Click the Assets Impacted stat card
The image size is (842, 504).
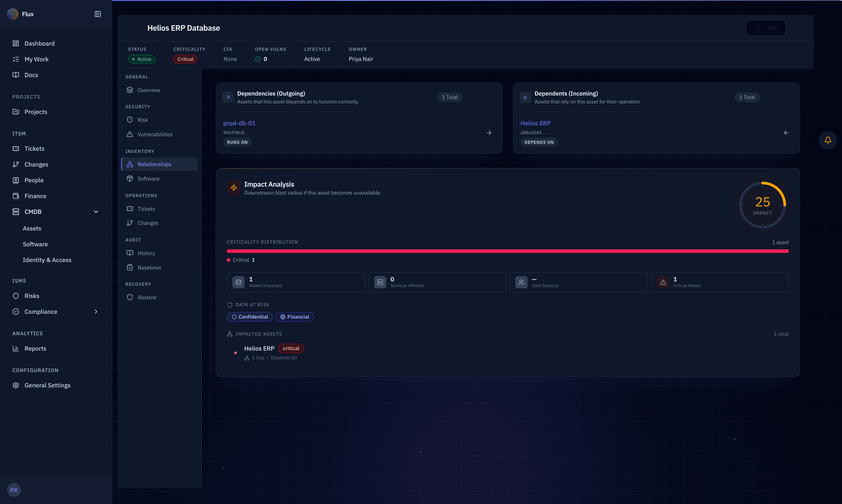[296, 282]
